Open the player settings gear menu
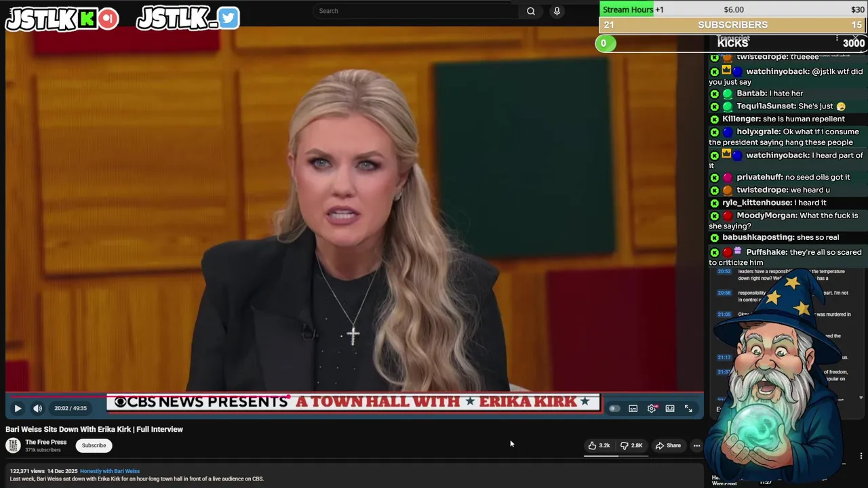868x488 pixels. (652, 409)
